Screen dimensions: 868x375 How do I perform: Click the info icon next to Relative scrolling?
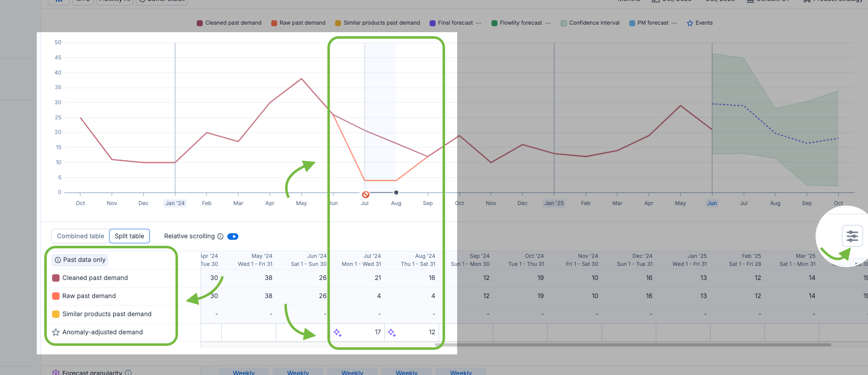220,236
